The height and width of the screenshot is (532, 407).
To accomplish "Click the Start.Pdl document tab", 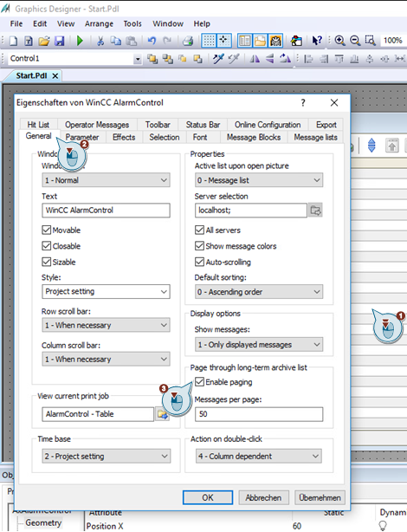I will point(31,75).
